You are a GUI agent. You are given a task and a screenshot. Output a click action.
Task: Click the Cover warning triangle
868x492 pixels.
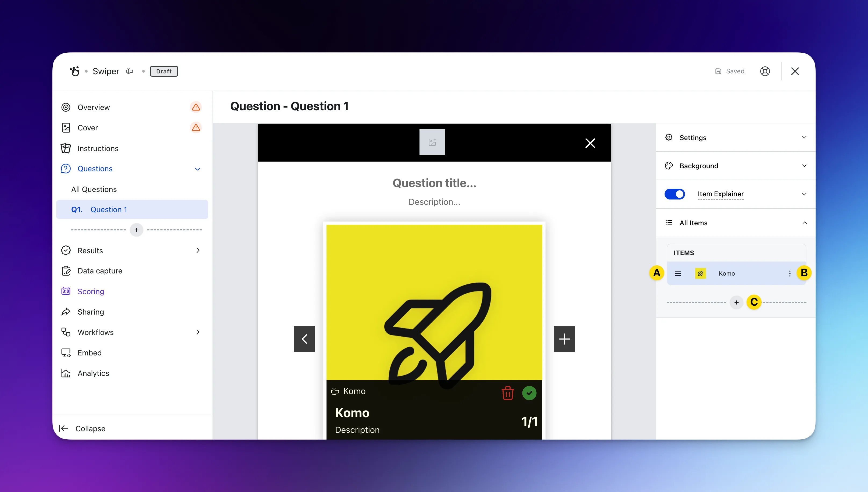click(x=196, y=128)
